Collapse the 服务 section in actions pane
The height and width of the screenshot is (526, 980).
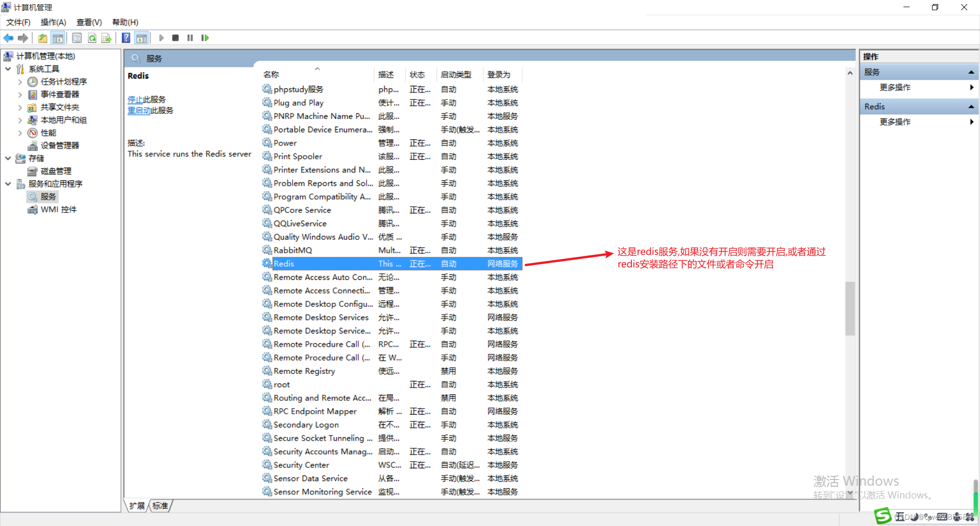971,73
